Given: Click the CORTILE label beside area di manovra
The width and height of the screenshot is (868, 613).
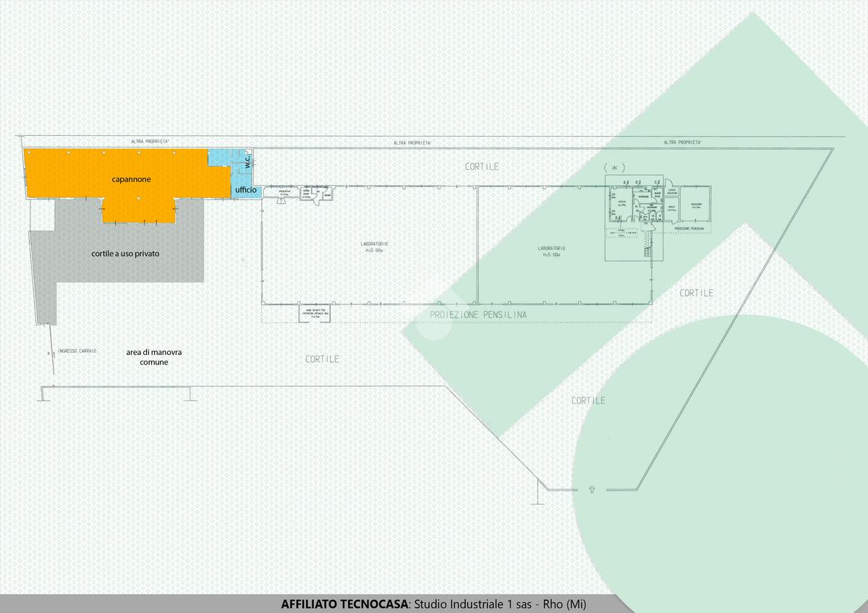Looking at the screenshot, I should tap(322, 359).
